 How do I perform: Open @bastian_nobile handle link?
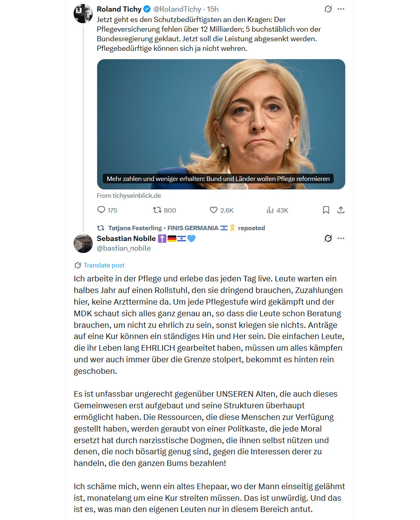(x=124, y=248)
